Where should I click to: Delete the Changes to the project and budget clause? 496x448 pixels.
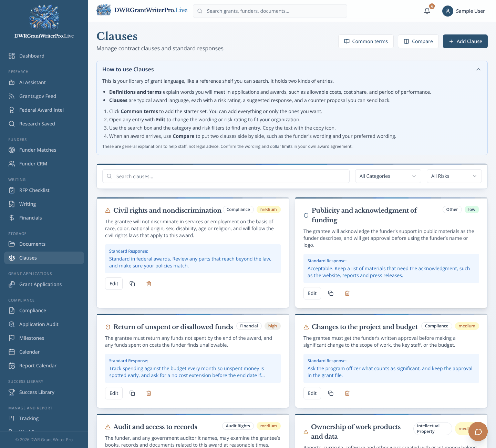[x=347, y=393]
